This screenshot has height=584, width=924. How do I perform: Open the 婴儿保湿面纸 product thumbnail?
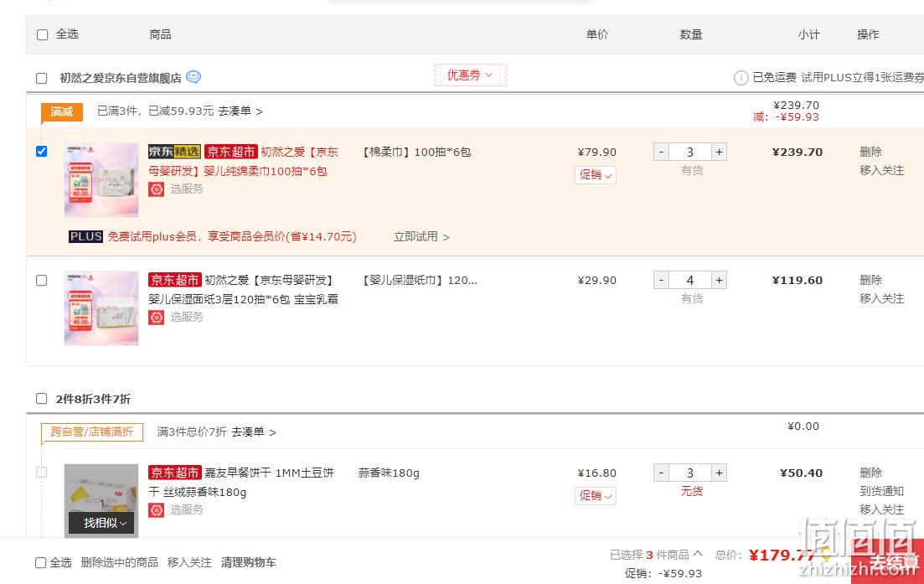coord(101,308)
